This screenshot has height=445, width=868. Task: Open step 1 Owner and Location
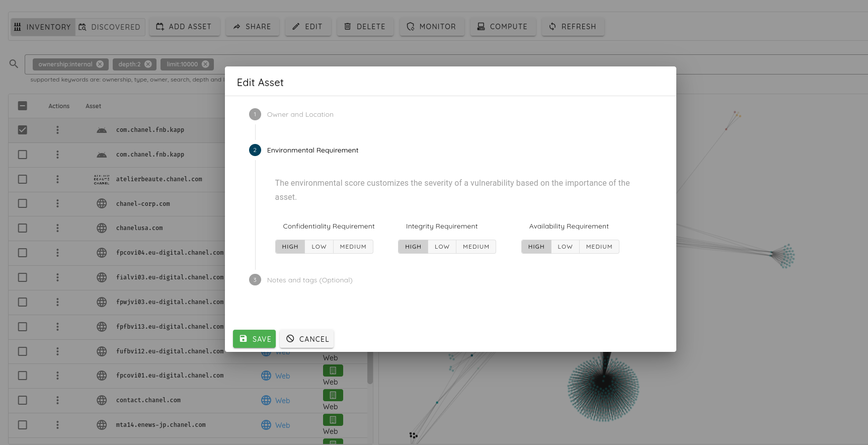point(291,114)
